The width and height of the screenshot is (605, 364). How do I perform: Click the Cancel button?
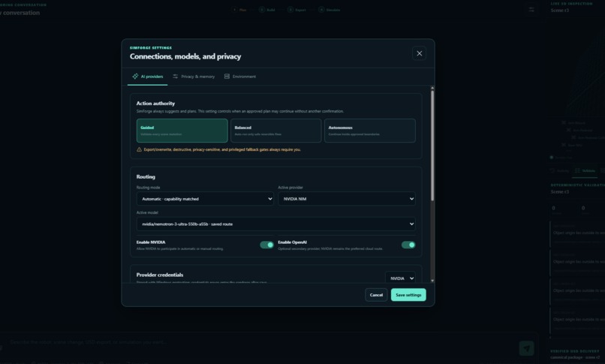376,295
